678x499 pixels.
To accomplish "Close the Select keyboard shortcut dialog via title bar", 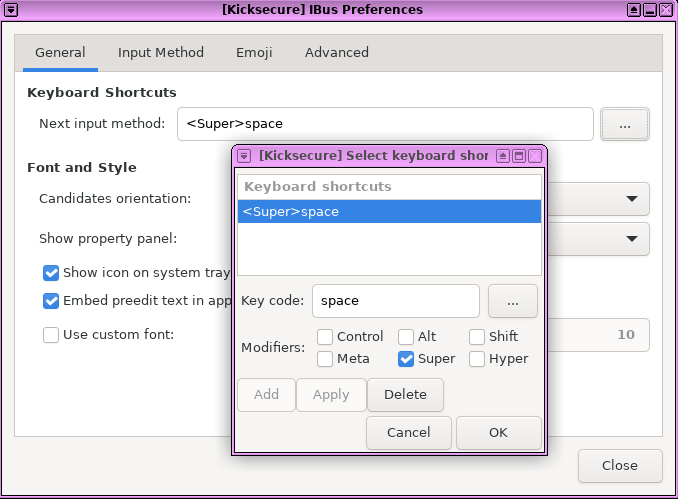I will coord(535,156).
